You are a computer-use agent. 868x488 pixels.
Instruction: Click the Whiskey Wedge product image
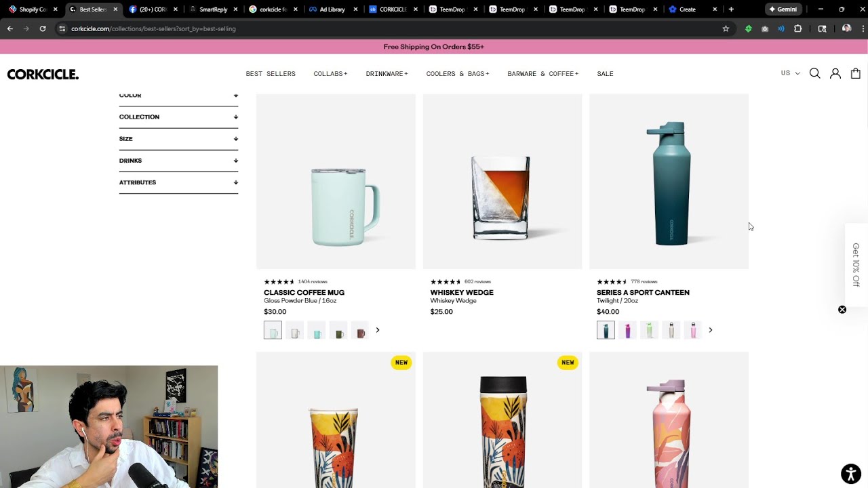click(502, 182)
